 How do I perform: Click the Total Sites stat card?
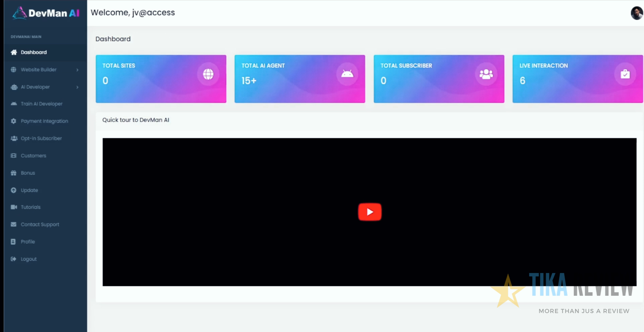161,79
